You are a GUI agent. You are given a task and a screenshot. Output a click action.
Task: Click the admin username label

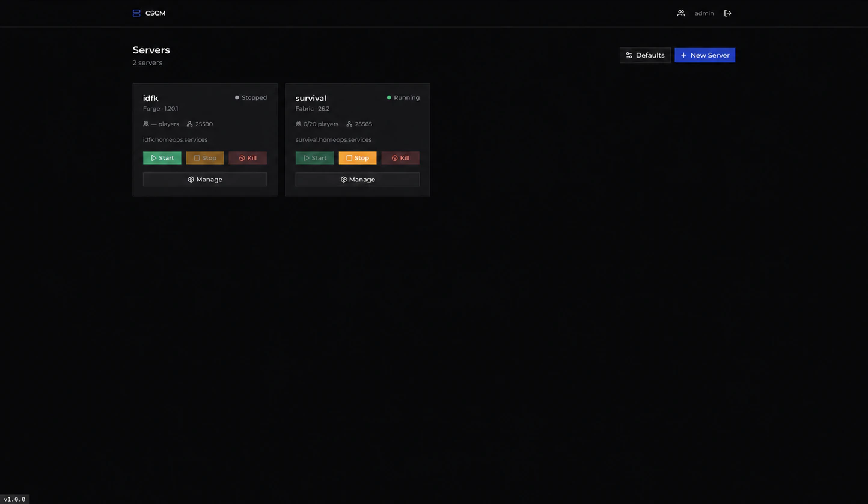point(704,13)
